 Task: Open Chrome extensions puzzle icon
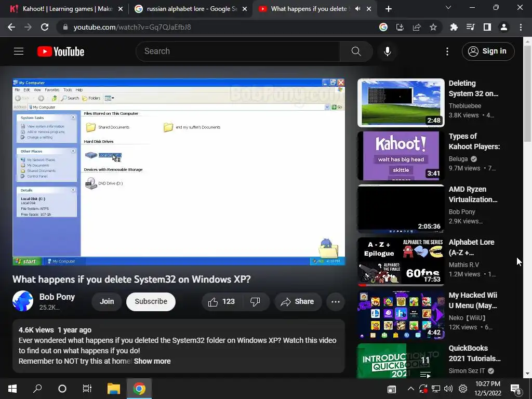click(x=454, y=27)
